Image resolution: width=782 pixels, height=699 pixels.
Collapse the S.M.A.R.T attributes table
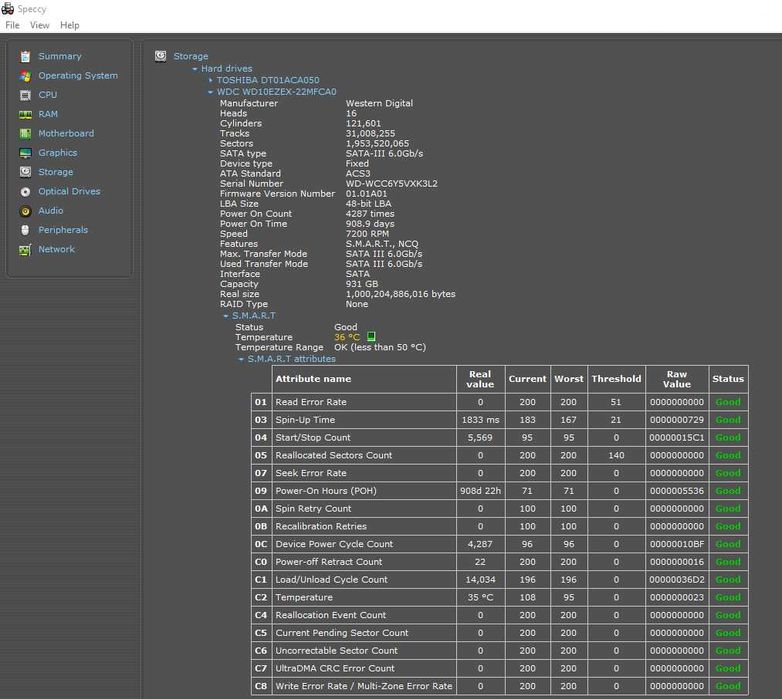pyautogui.click(x=241, y=359)
